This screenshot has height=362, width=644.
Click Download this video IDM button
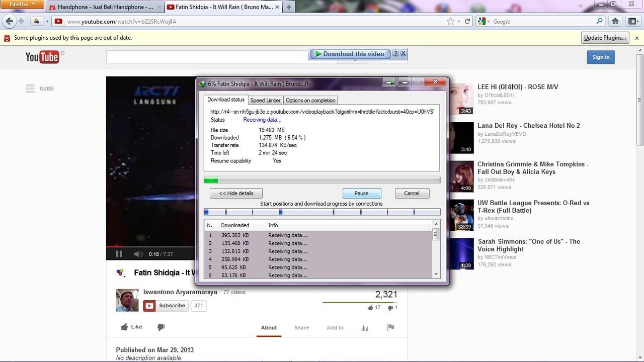coord(350,54)
